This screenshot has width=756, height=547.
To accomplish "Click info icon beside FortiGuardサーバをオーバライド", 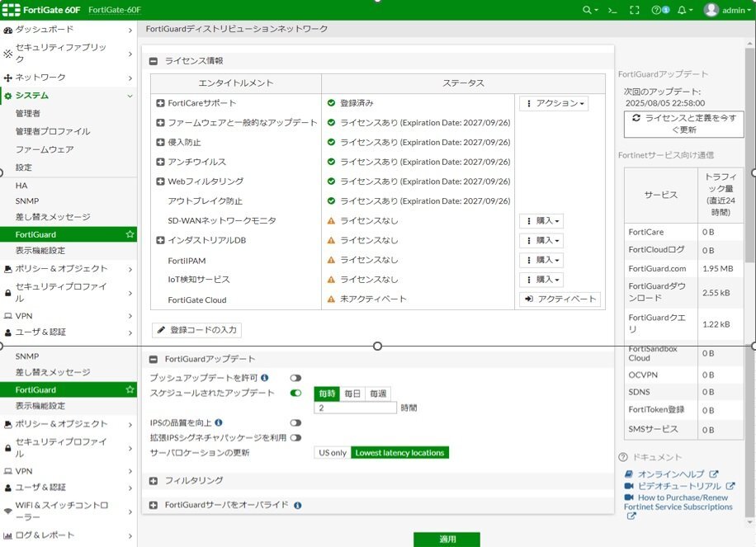I will coord(297,506).
